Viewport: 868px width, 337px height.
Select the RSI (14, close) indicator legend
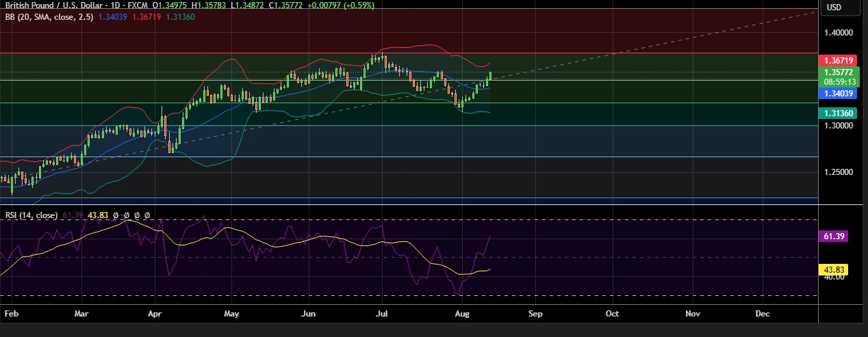[31, 215]
